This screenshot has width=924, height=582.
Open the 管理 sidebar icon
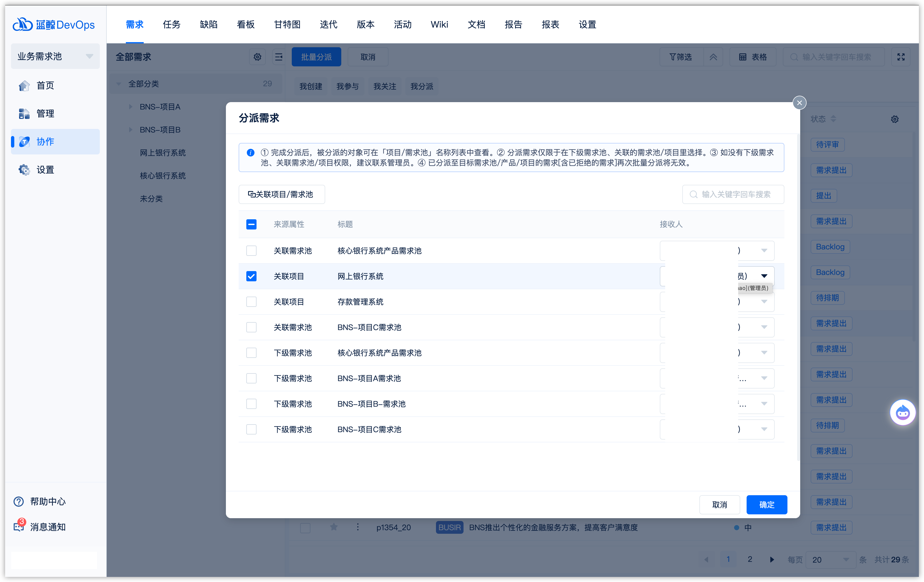(x=24, y=114)
